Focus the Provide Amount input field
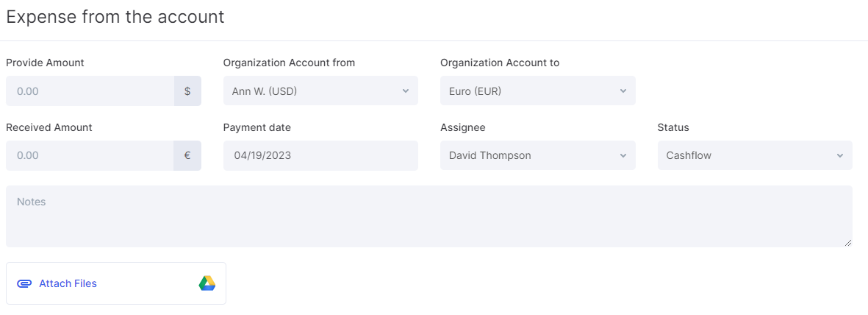This screenshot has width=868, height=315. (x=90, y=91)
